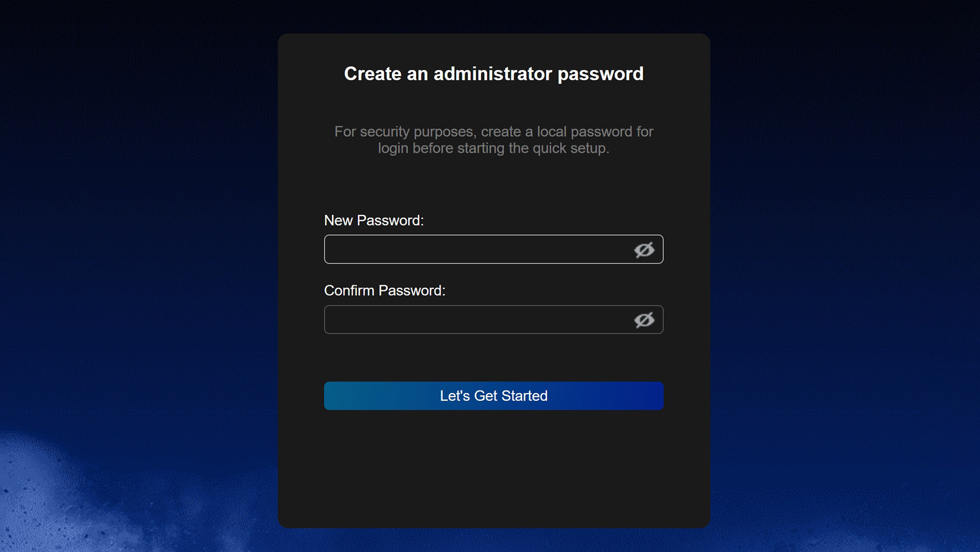Click the word "administrator" in the title
This screenshot has height=552, width=980.
[492, 74]
